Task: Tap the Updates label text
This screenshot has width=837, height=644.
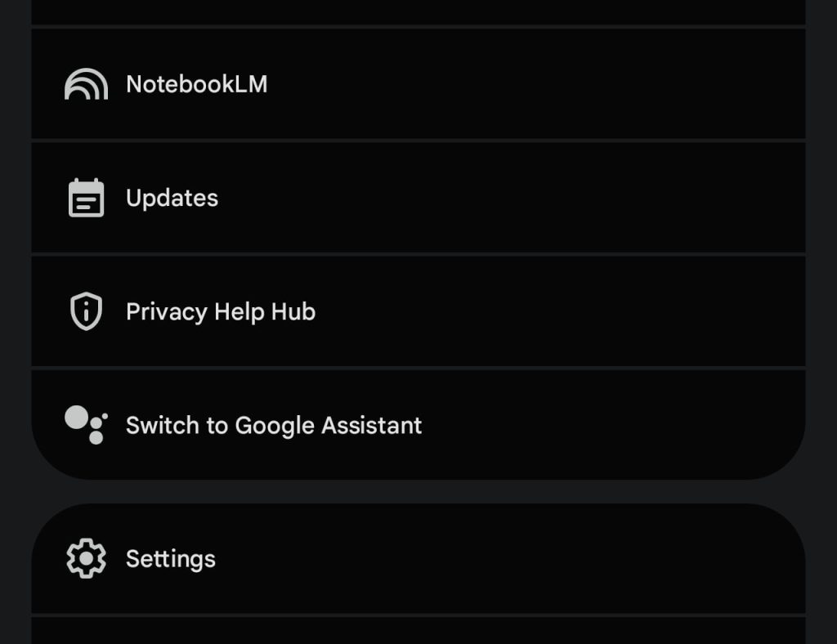Action: click(172, 197)
